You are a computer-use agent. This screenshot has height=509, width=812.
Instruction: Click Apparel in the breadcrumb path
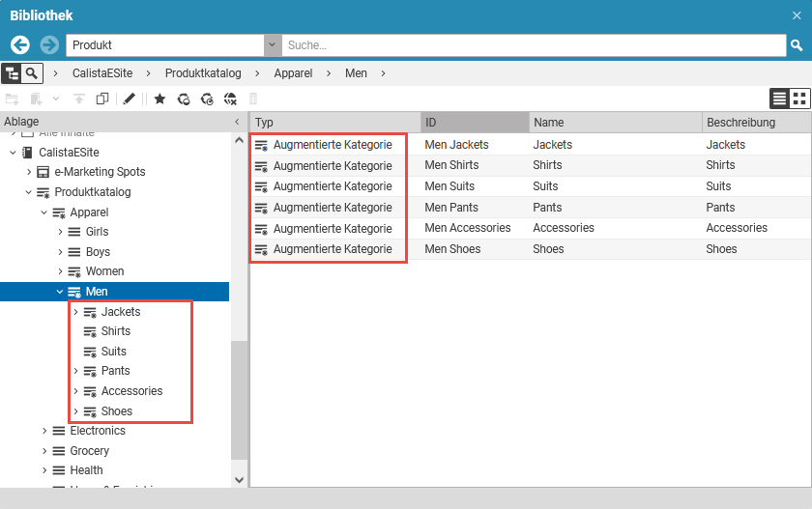coord(293,73)
